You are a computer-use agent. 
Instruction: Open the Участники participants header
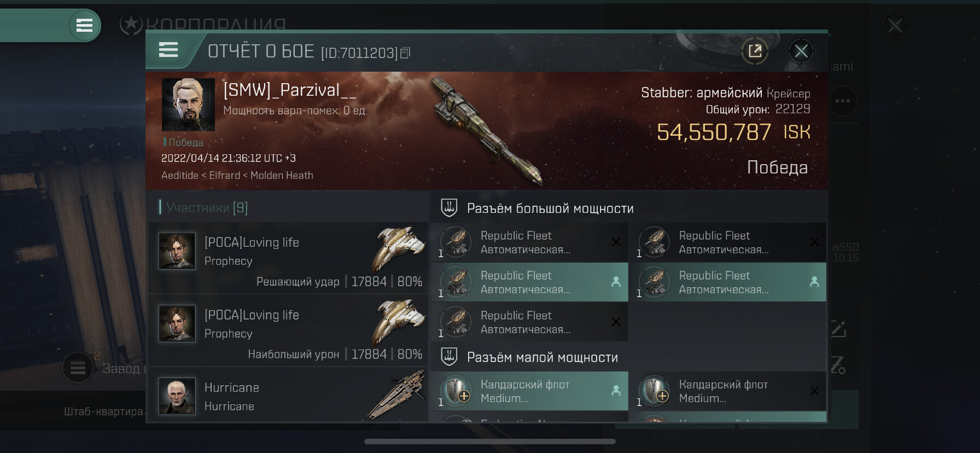pyautogui.click(x=204, y=208)
